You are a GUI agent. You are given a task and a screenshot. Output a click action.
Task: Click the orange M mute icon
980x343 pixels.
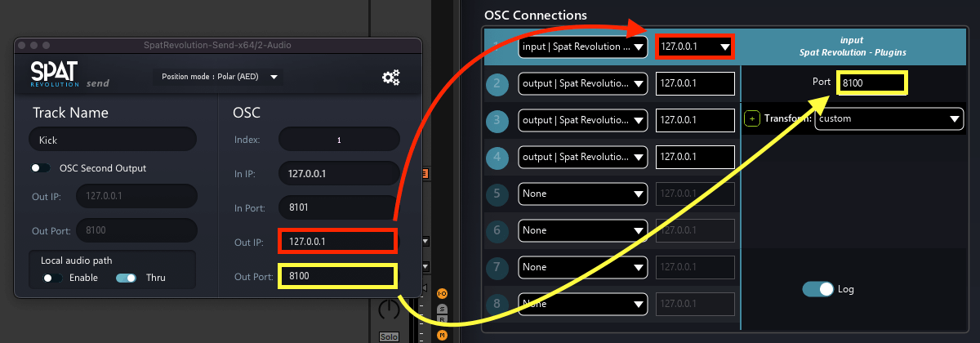[x=442, y=334]
